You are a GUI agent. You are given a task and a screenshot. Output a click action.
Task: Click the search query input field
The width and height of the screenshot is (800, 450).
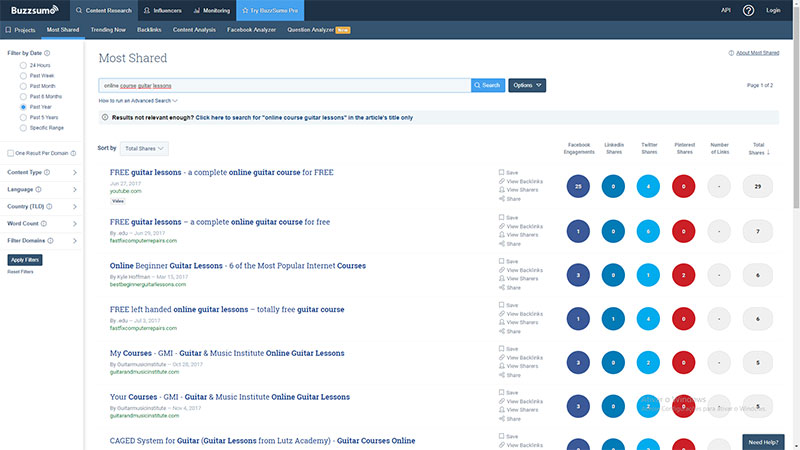[x=285, y=85]
